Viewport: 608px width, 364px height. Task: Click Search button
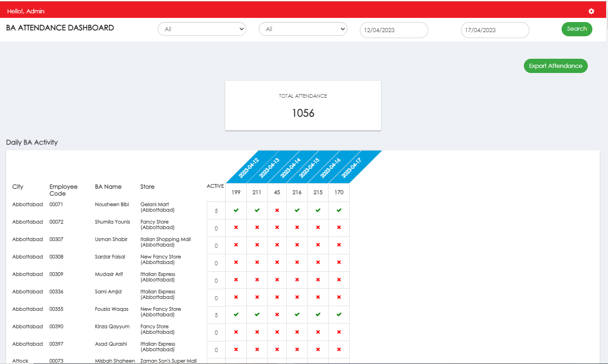pyautogui.click(x=577, y=29)
